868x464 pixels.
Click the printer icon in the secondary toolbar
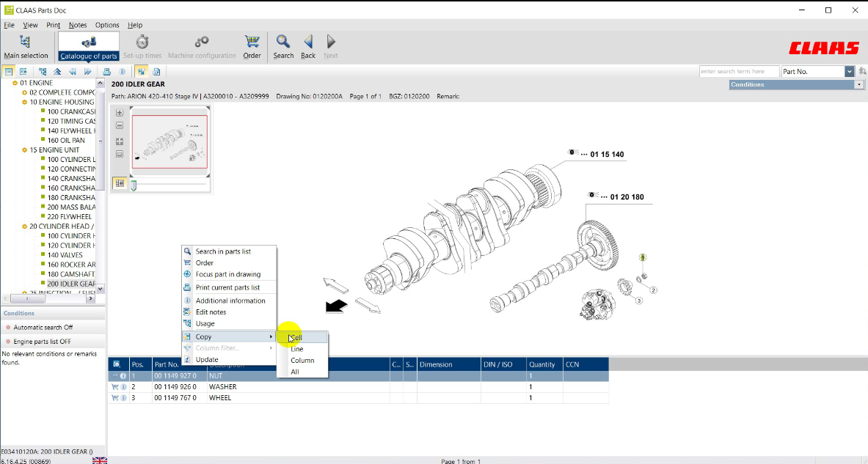(x=107, y=72)
